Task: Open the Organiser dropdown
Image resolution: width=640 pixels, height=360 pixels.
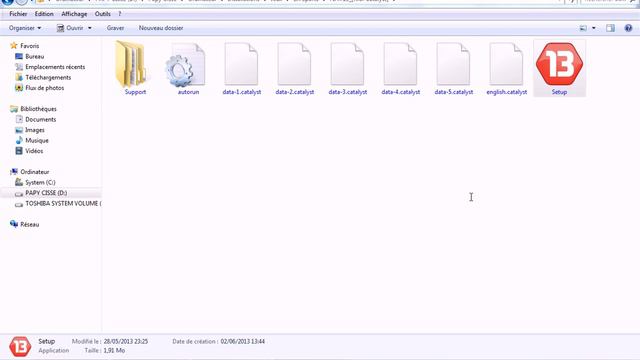Action: click(x=25, y=28)
